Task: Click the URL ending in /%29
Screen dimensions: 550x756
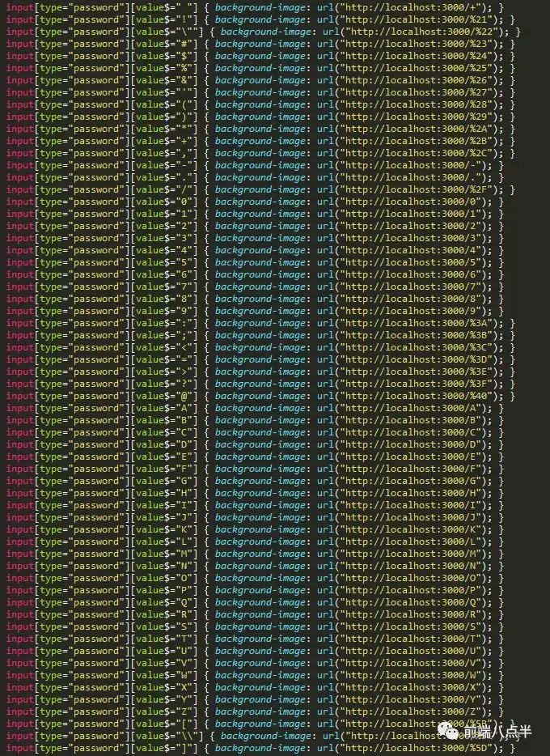Action: click(x=415, y=117)
